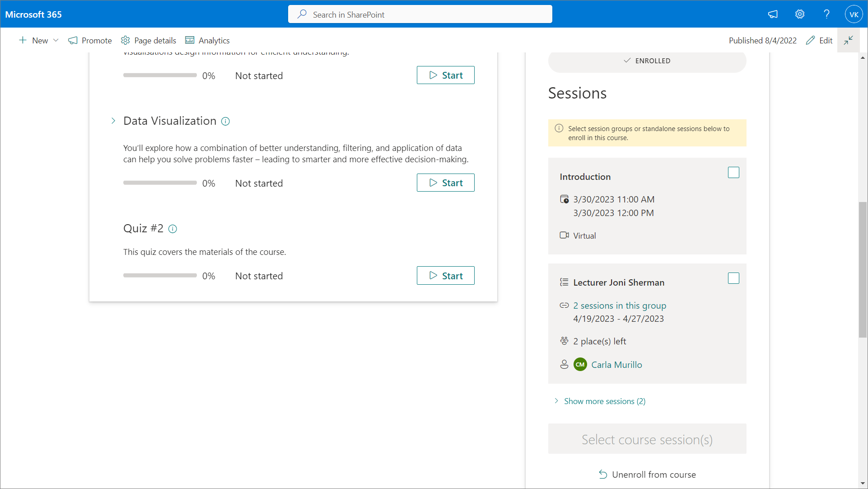The width and height of the screenshot is (868, 489).
Task: Click the CM avatar for Carla Murillo
Action: pyautogui.click(x=580, y=364)
